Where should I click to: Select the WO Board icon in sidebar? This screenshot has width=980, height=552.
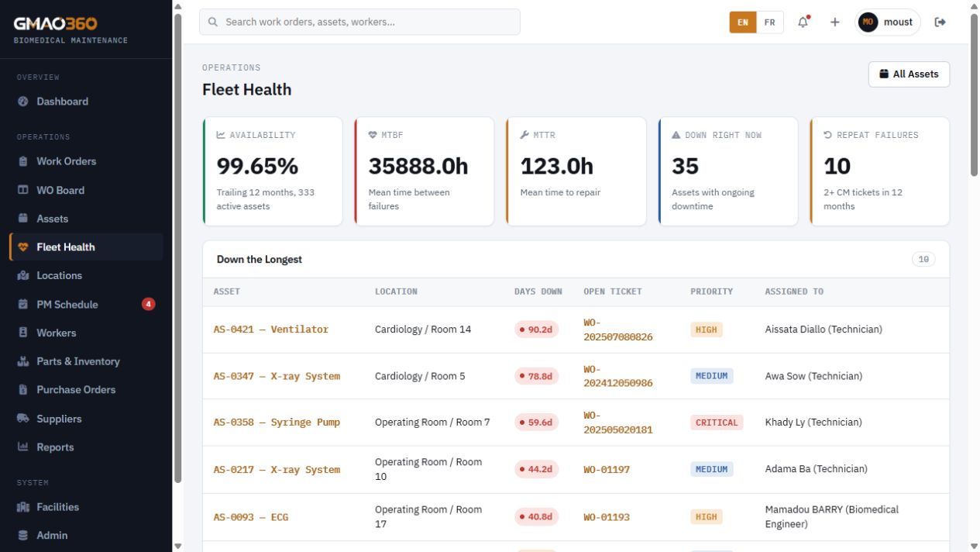point(22,190)
